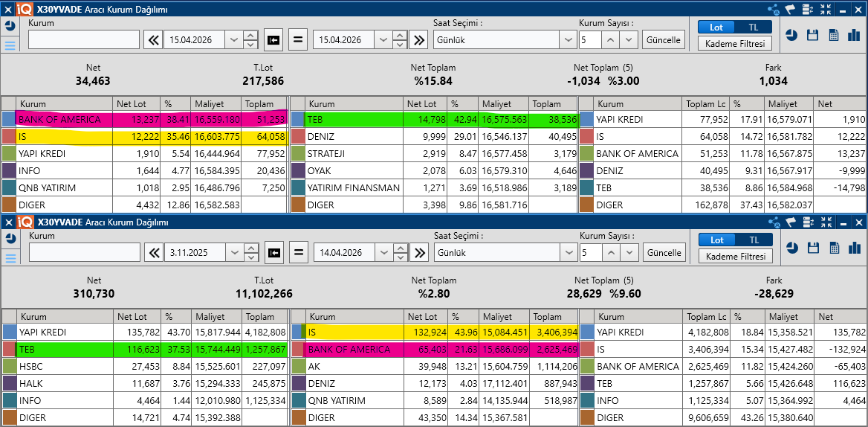Open share icon in top window title bar
Image resolution: width=868 pixels, height=427 pixels.
coord(774,10)
